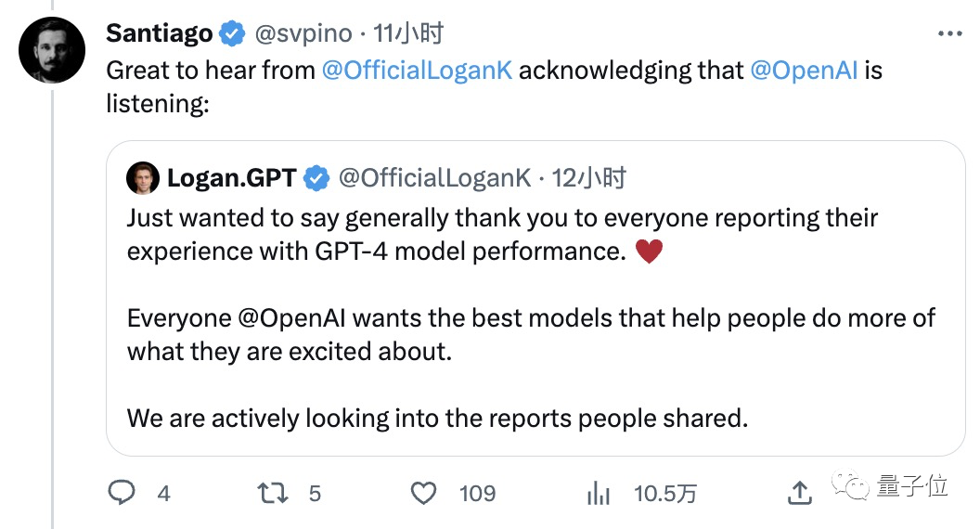The image size is (980, 529).
Task: Open Logan.GPT's small profile avatar
Action: point(144,178)
